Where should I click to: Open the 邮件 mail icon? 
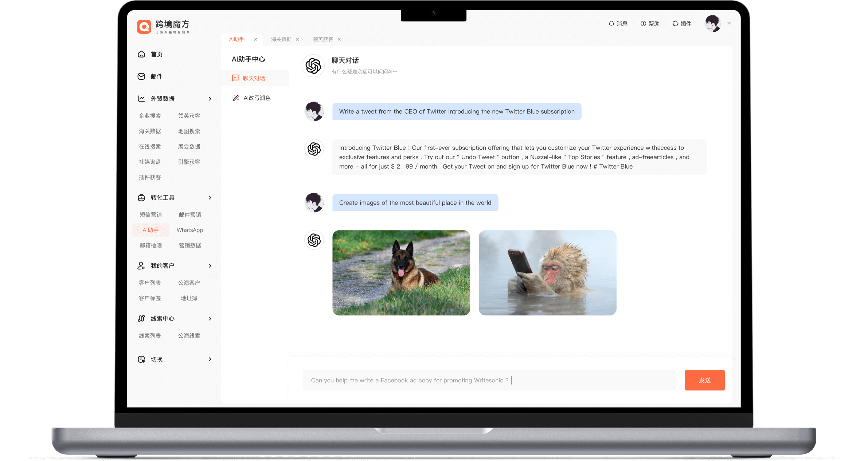[x=141, y=76]
